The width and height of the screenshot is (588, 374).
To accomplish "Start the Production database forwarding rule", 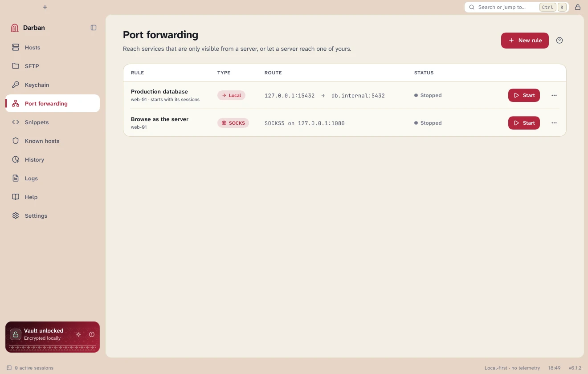I will pos(524,95).
